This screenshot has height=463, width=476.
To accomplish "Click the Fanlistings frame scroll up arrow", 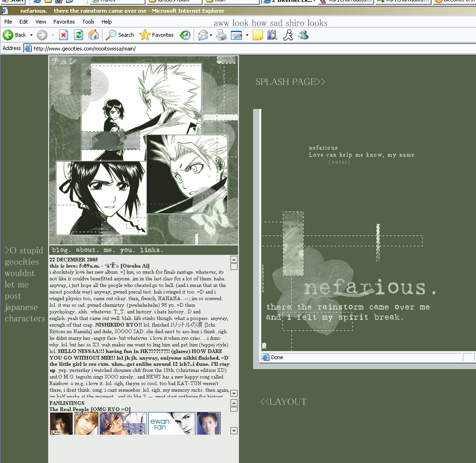I will [234, 403].
